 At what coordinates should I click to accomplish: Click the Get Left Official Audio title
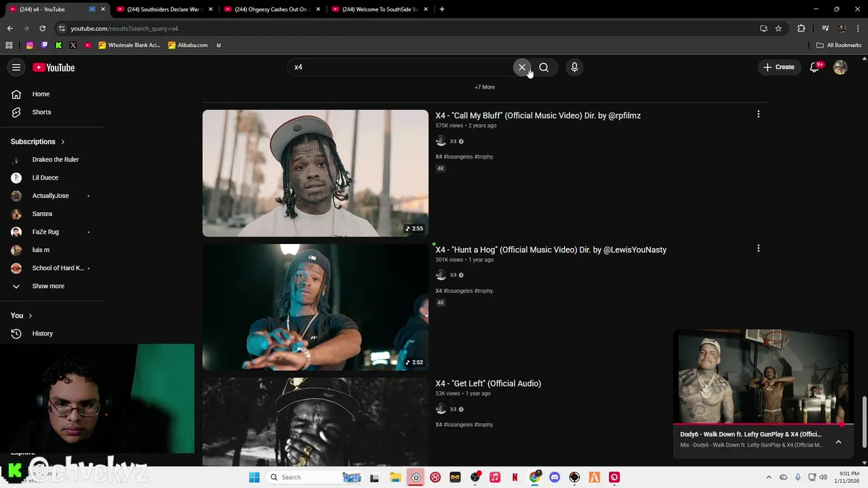coord(488,384)
